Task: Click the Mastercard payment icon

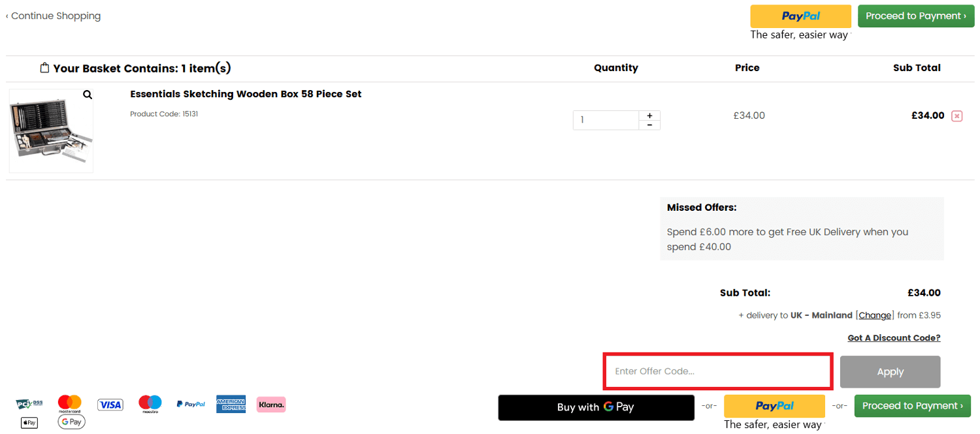Action: click(x=69, y=404)
